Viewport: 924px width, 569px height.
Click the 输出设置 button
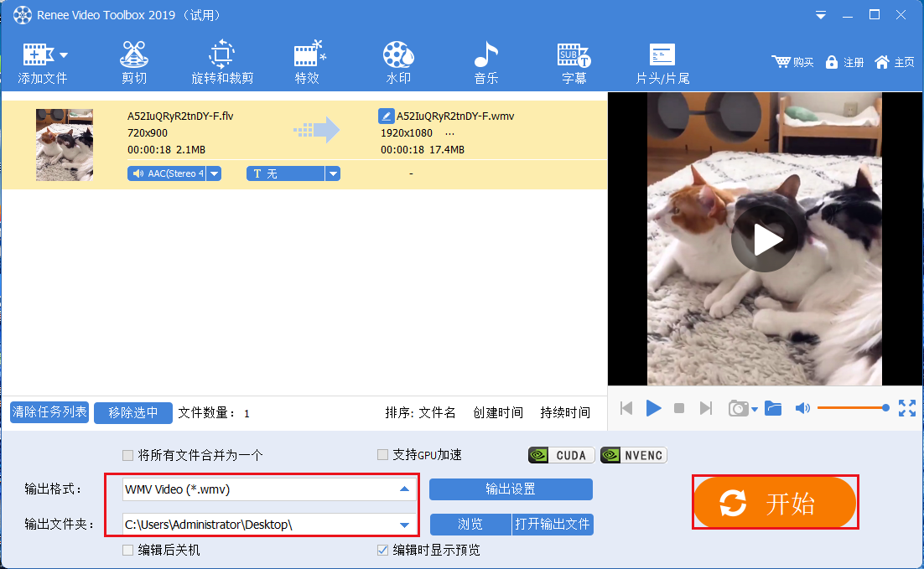(511, 489)
